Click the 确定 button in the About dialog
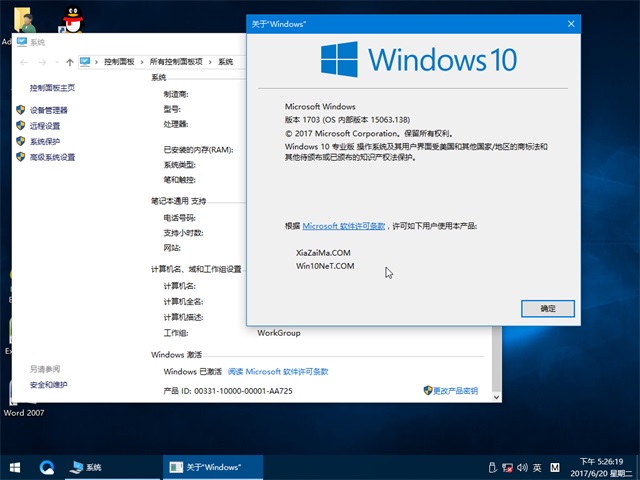 [547, 309]
